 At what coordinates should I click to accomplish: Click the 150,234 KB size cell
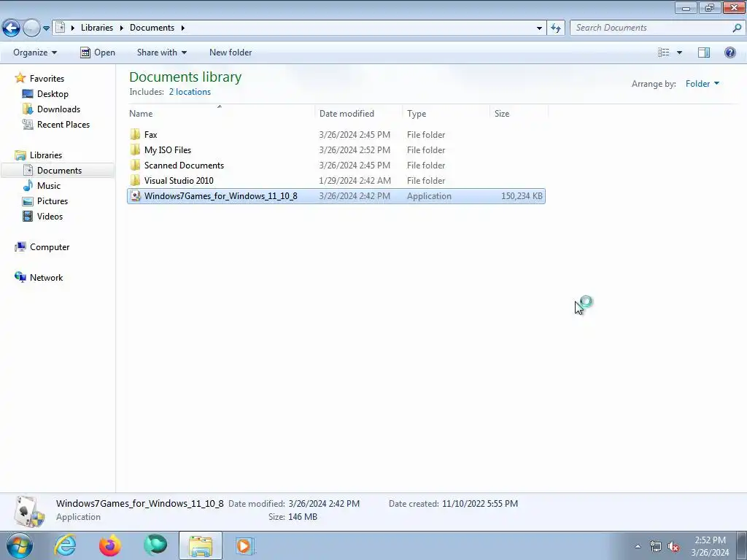[x=522, y=195]
